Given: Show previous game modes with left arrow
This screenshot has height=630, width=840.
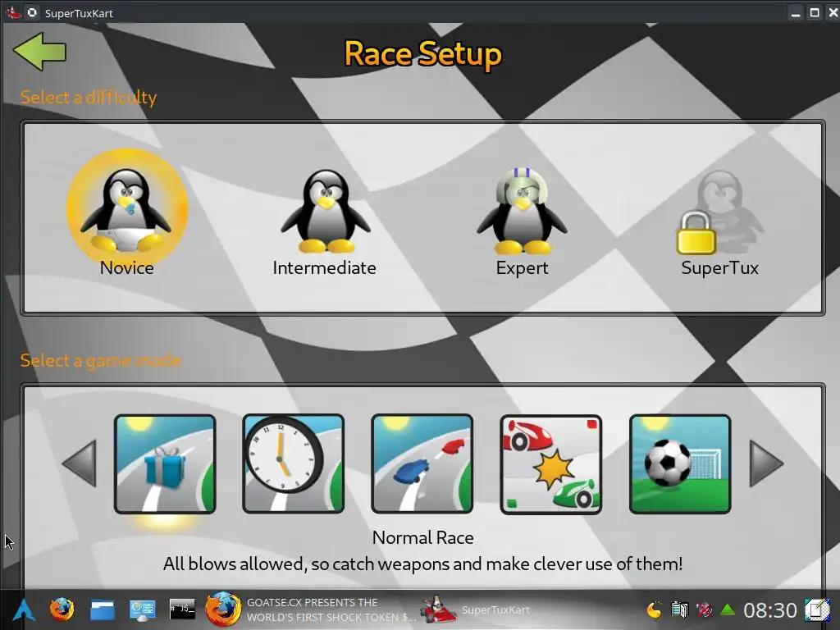Looking at the screenshot, I should click(80, 463).
